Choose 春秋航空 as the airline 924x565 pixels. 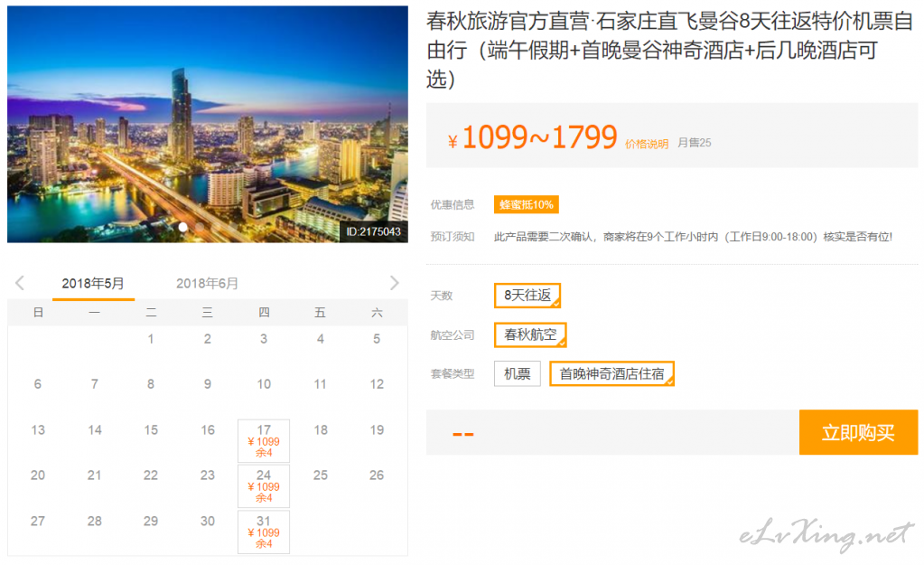(x=530, y=335)
